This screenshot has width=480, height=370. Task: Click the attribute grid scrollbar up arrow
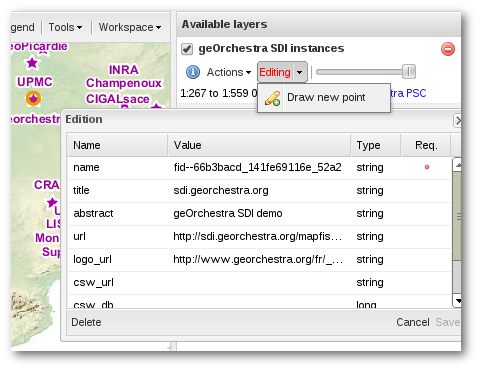tap(457, 165)
